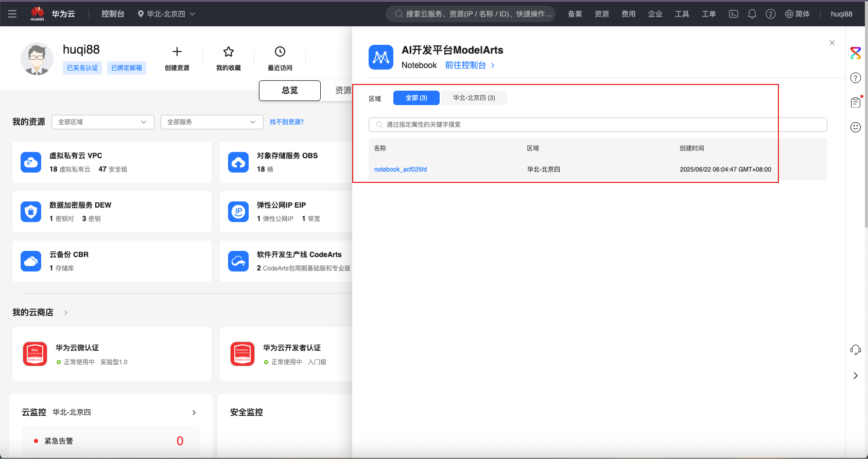Click 1 带宽 count under EIP
Screen dimensions: 868x459
311,219
